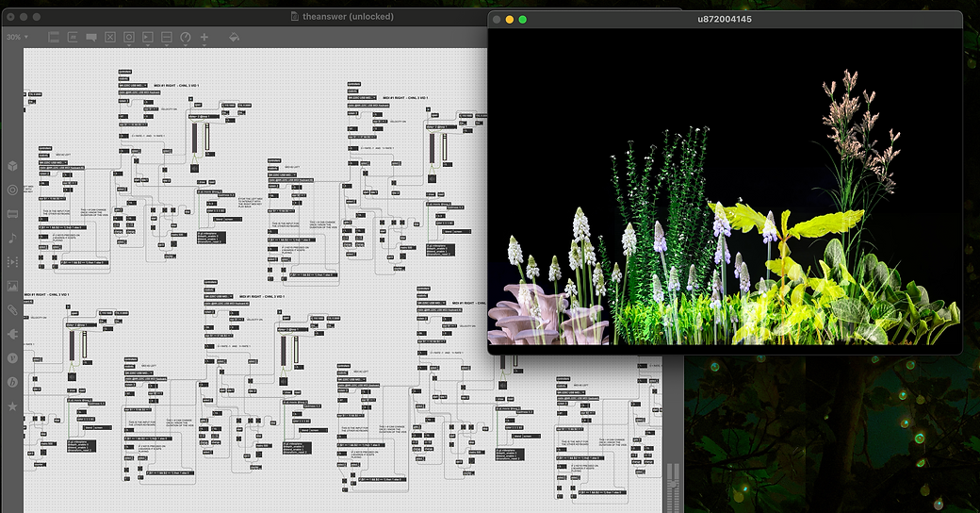
Task: Open the Vizzie 'v' icon in left sidebar
Action: [12, 357]
